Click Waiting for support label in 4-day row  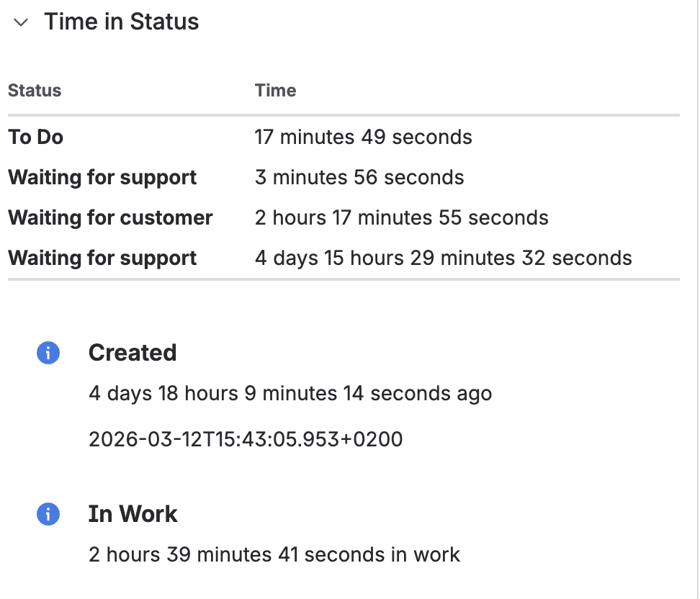pyautogui.click(x=102, y=258)
